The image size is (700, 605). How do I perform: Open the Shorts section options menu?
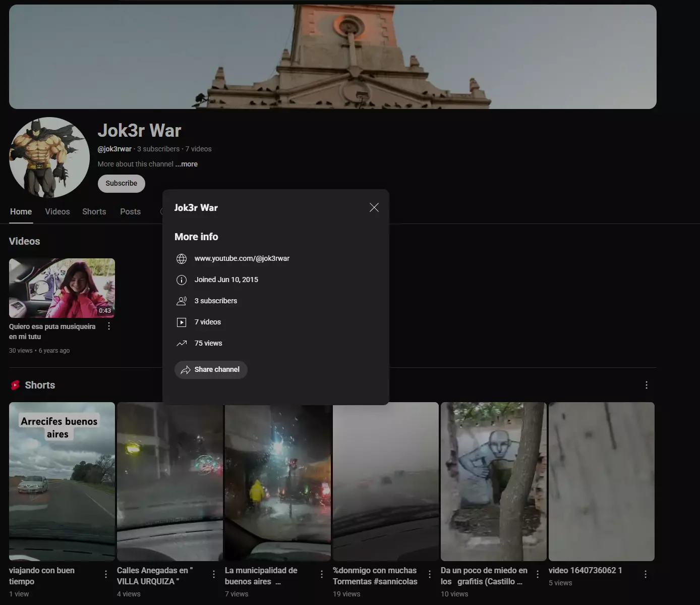647,385
